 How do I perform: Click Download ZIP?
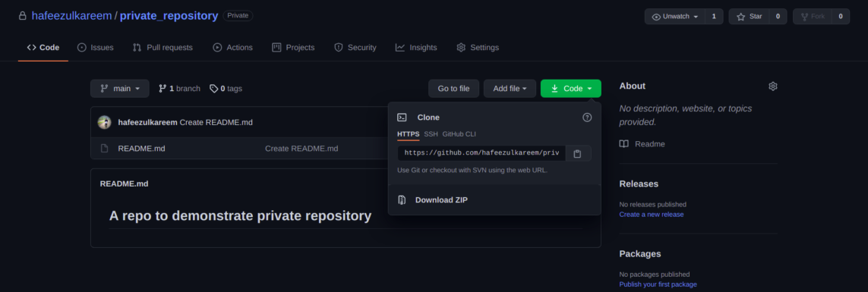[x=441, y=199]
